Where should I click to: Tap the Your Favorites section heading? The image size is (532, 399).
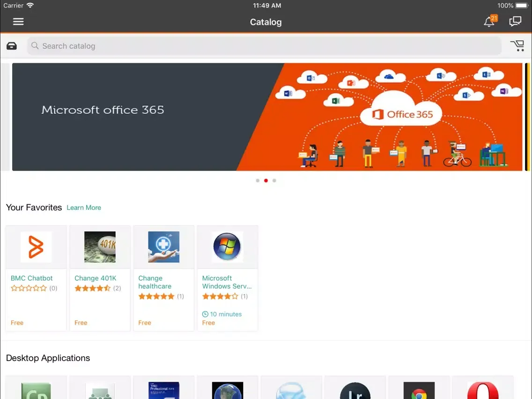tap(34, 207)
